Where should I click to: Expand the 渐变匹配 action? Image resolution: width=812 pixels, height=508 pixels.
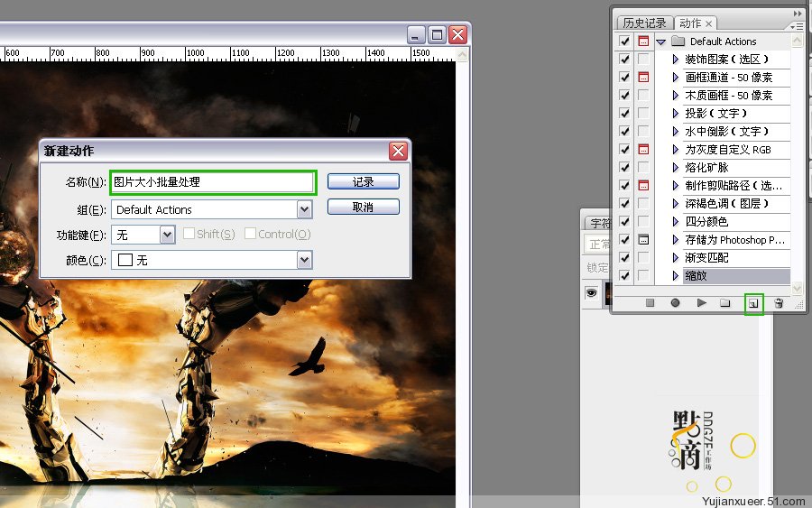pyautogui.click(x=675, y=258)
